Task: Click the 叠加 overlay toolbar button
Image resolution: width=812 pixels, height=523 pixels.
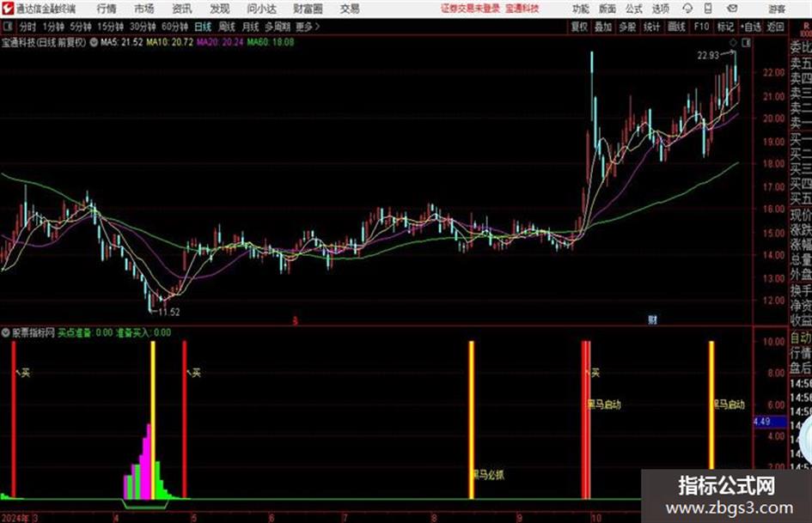Action: 603,27
